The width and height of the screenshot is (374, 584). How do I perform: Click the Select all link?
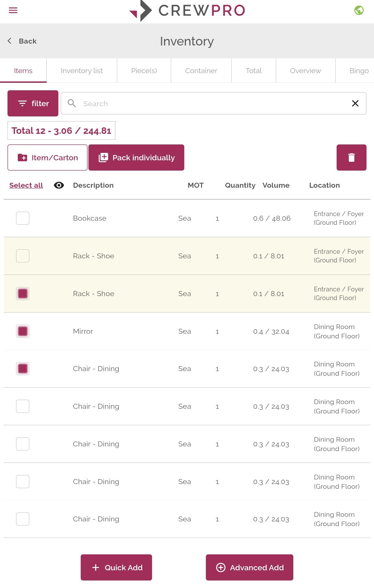pos(26,185)
